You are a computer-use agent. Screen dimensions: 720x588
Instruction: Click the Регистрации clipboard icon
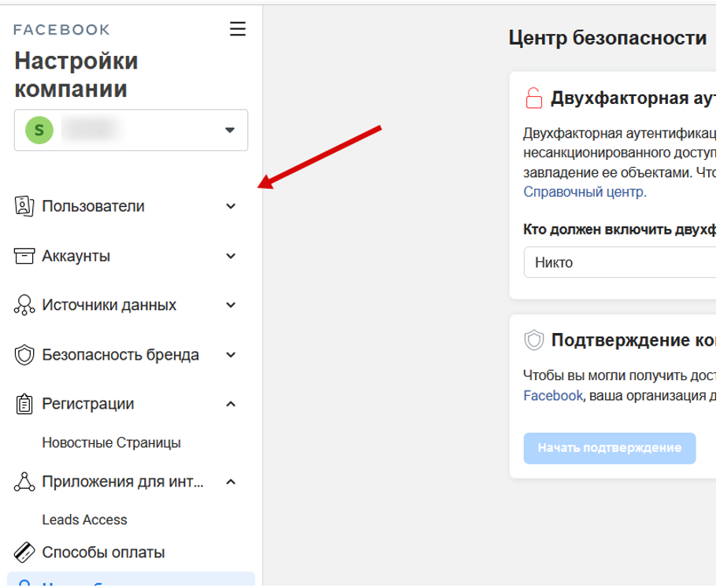tap(24, 404)
